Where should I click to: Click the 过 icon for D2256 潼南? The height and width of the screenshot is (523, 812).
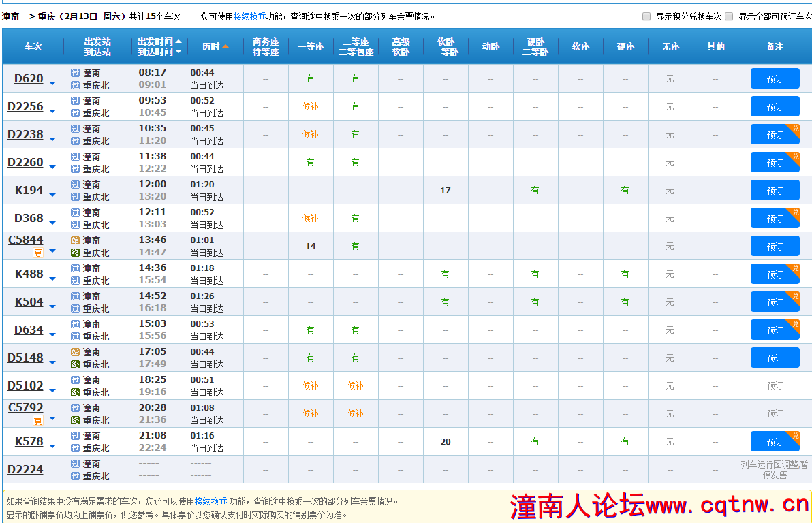click(75, 101)
